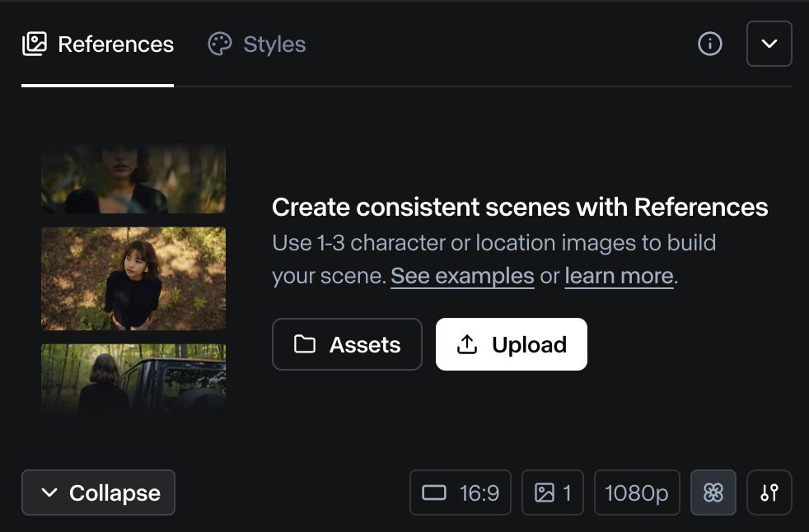Click the bottom thumbnail with the jeep

(133, 379)
